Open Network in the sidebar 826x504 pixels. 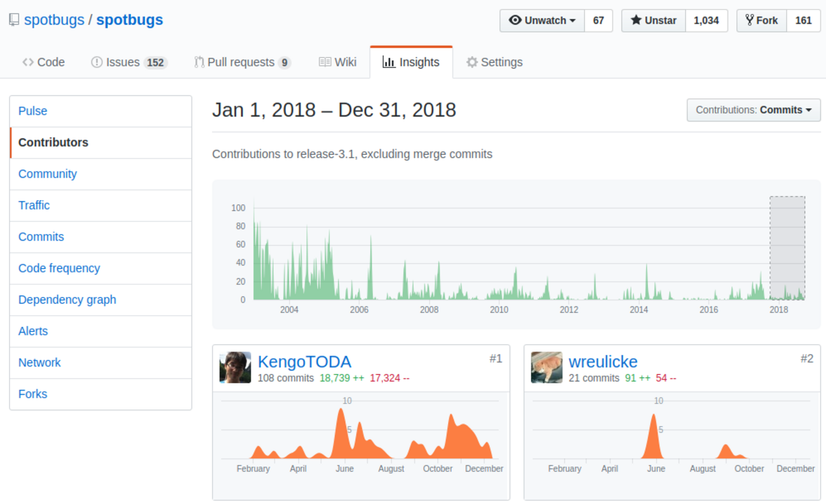pyautogui.click(x=100, y=362)
